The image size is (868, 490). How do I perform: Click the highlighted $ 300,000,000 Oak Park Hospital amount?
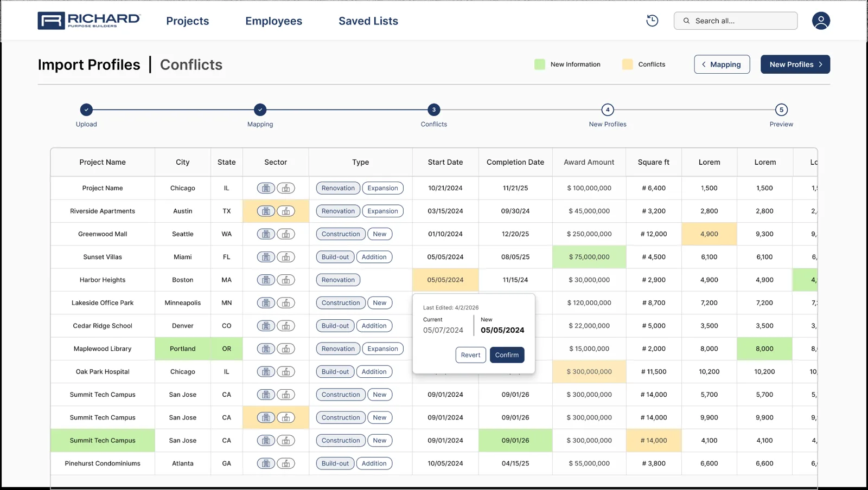pos(589,372)
